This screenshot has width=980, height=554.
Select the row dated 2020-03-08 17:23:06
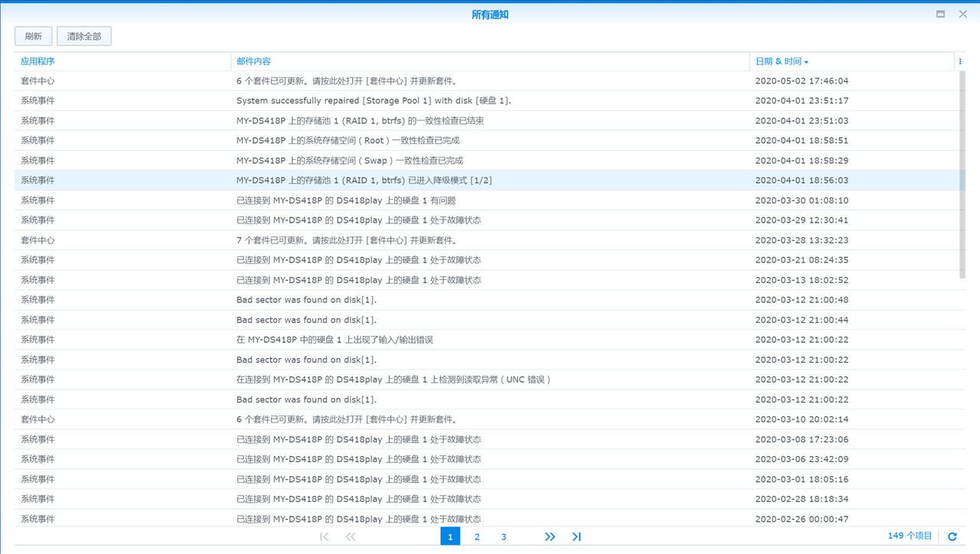point(486,438)
